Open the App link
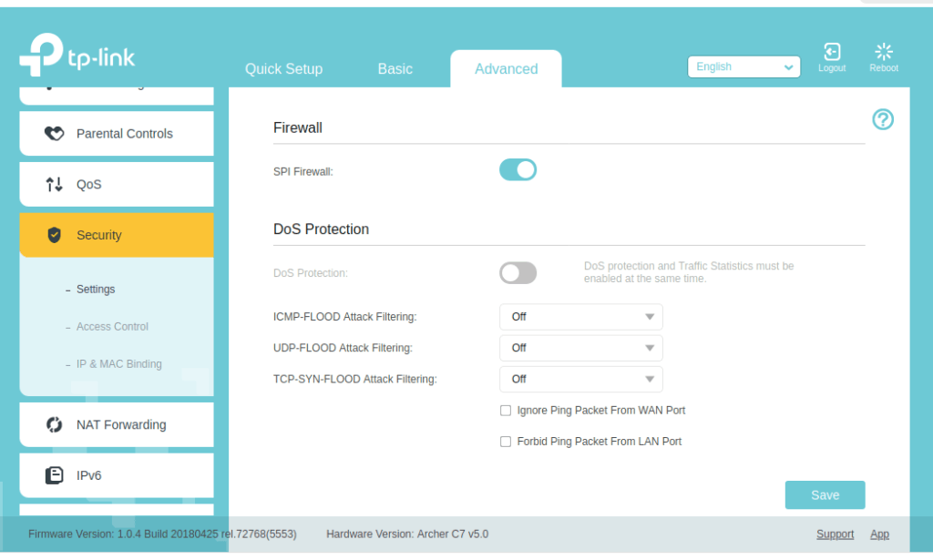Screen dimensions: 933x560 [x=879, y=534]
